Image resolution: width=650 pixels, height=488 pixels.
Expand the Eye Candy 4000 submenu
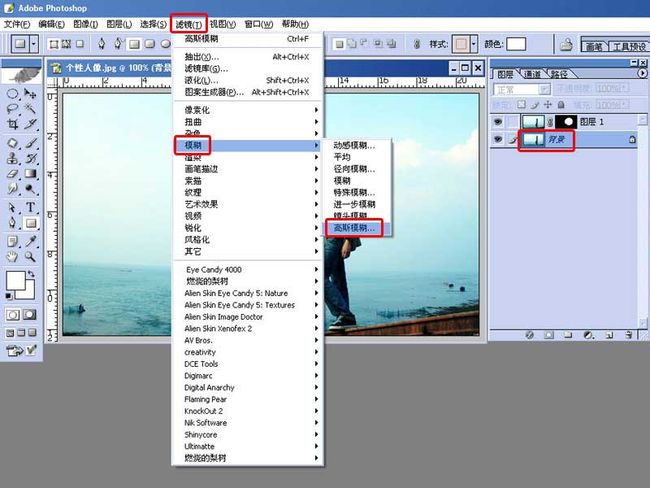click(248, 269)
